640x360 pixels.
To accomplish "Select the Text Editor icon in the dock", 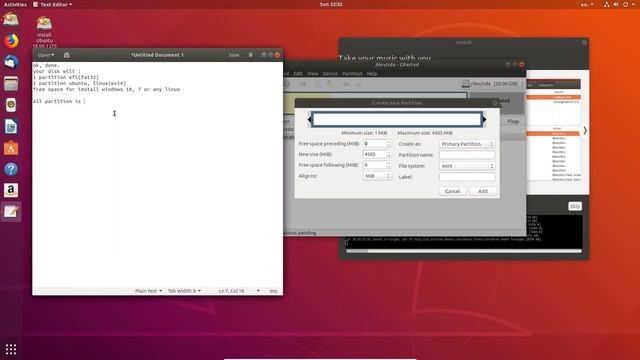I will tap(11, 211).
